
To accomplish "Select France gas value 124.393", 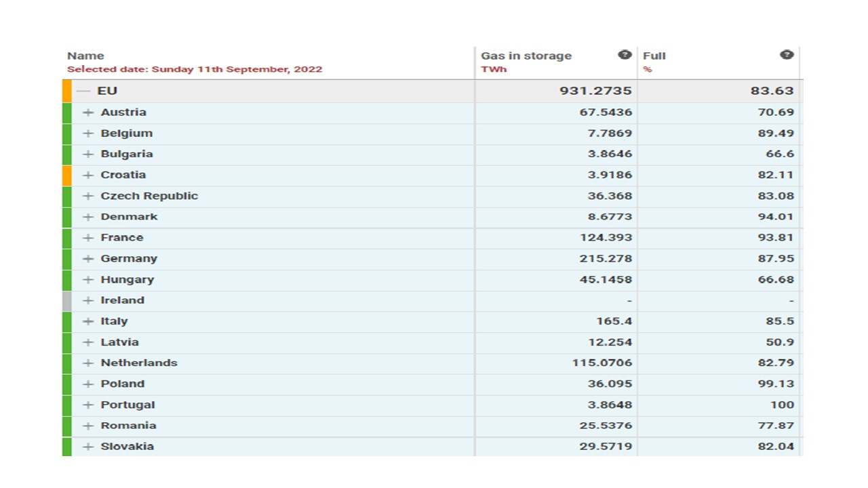I will pos(606,238).
